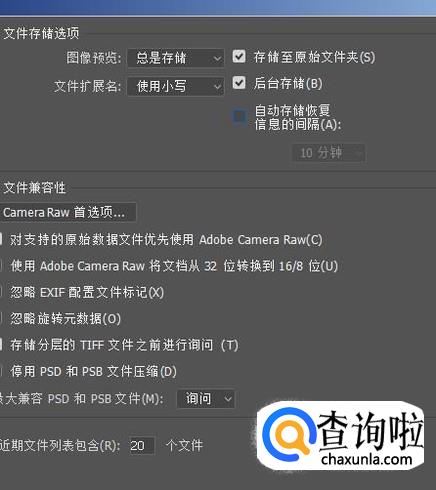Click the 询问 dropdown arrow chevron

(228, 399)
